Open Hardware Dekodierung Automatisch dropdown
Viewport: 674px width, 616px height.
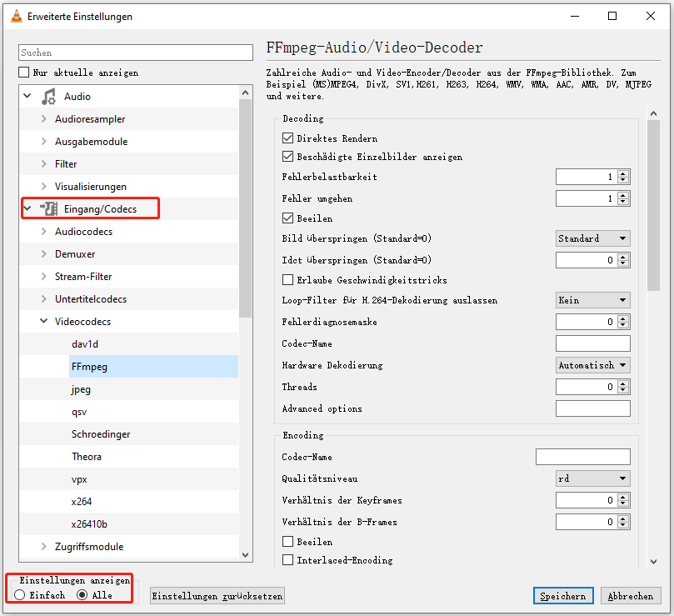[x=592, y=365]
